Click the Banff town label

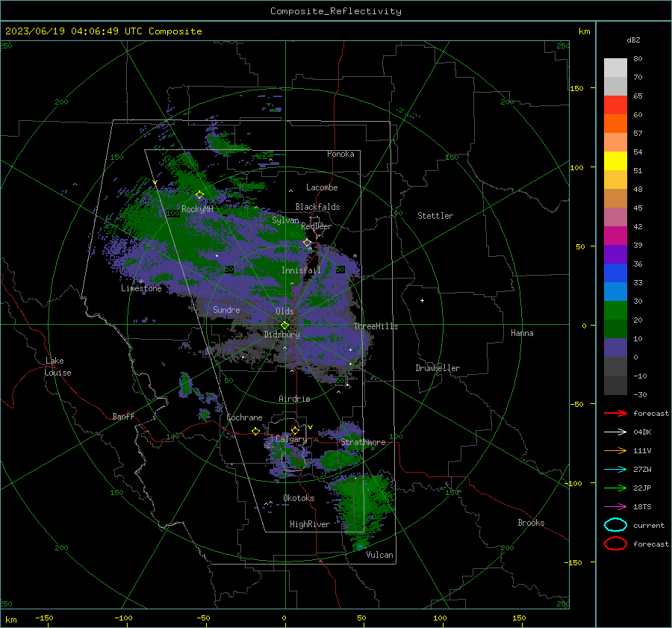(123, 416)
